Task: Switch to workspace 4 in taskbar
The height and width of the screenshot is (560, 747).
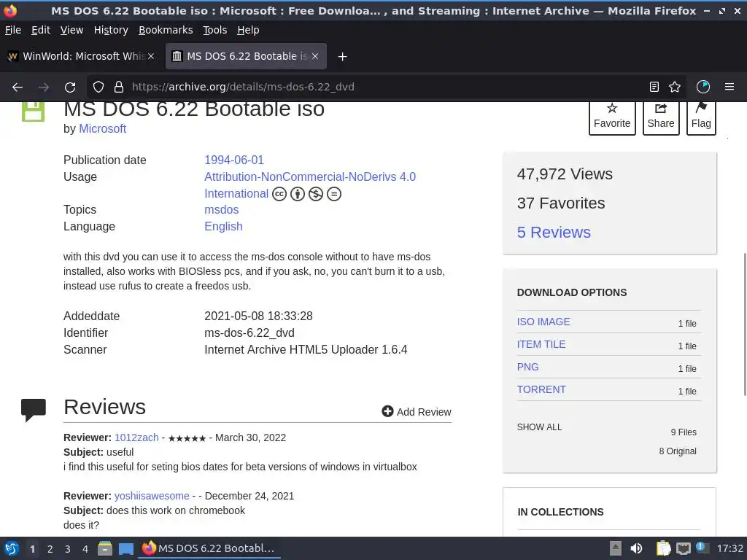Action: point(85,549)
